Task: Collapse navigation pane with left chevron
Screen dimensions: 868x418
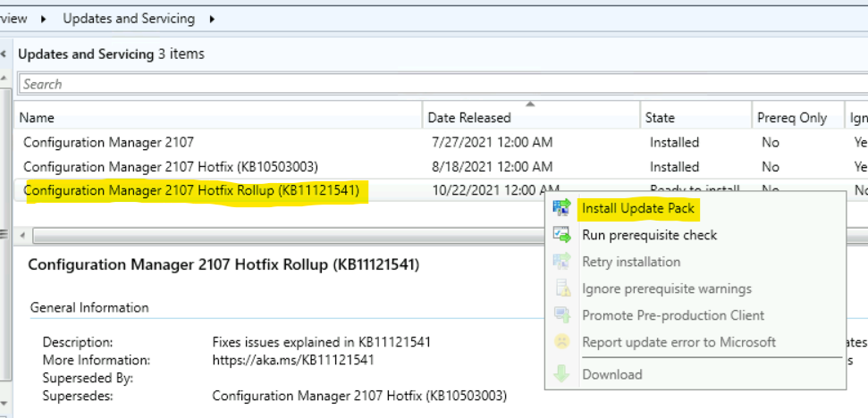Action: coord(4,54)
